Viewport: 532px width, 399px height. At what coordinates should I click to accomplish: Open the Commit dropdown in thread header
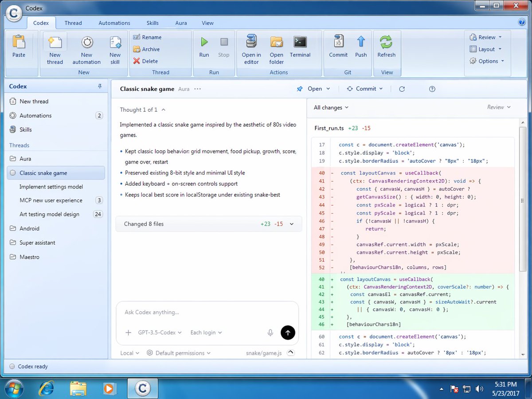point(365,89)
